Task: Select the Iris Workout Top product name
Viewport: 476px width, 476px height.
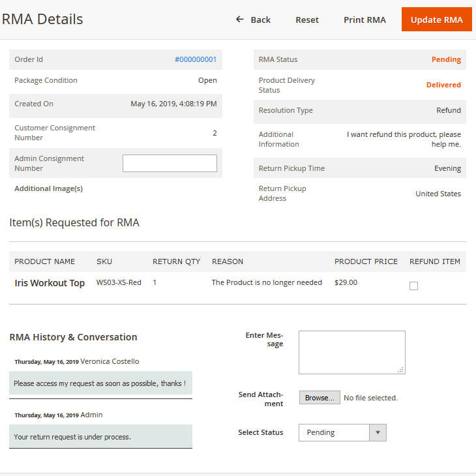Action: [x=50, y=283]
